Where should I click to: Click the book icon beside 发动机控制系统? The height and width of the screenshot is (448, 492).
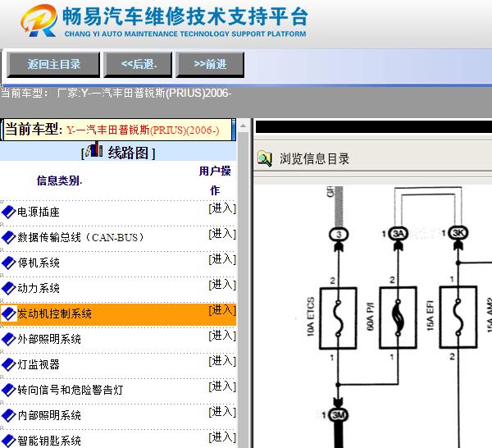pyautogui.click(x=8, y=313)
